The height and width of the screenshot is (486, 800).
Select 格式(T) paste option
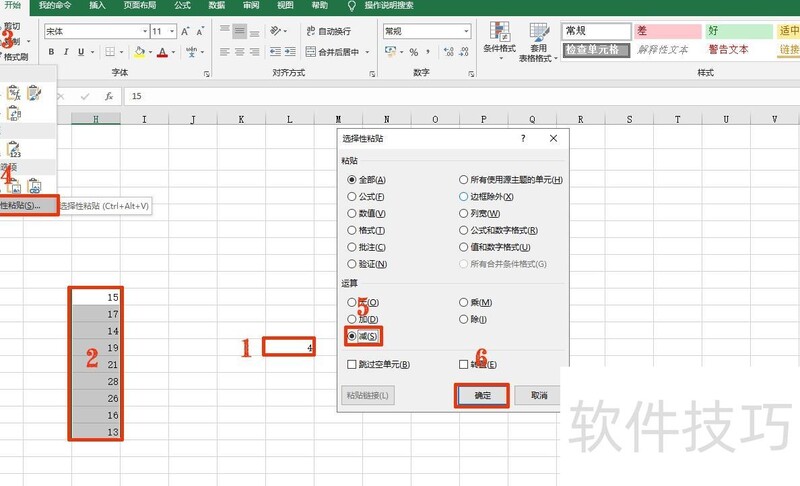pyautogui.click(x=366, y=231)
